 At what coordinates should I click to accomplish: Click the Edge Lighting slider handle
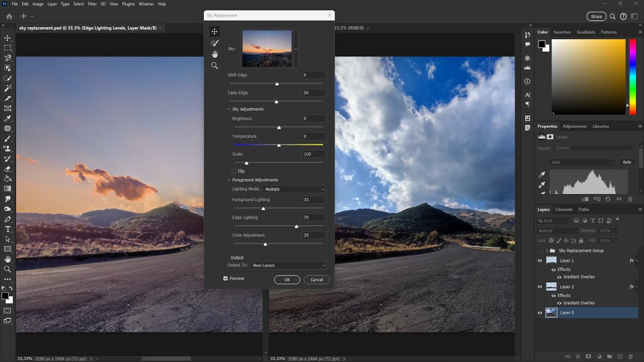tap(296, 226)
